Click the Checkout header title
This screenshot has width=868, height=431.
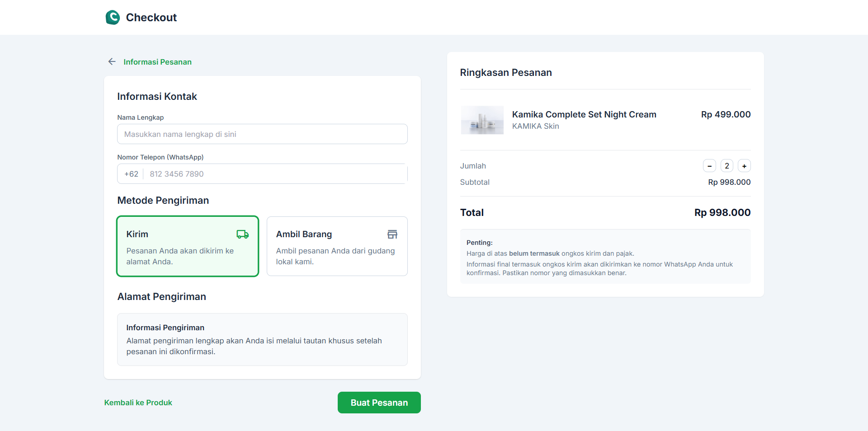click(x=151, y=18)
